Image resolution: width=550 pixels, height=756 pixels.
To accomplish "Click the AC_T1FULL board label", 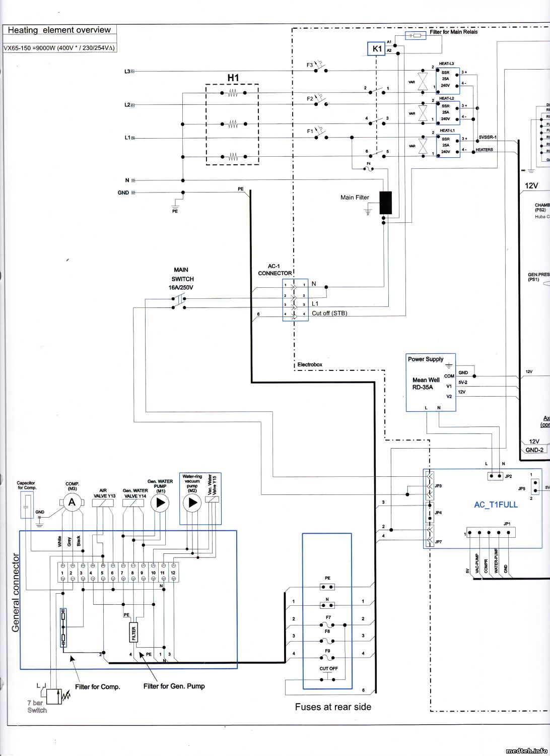I will [x=496, y=505].
